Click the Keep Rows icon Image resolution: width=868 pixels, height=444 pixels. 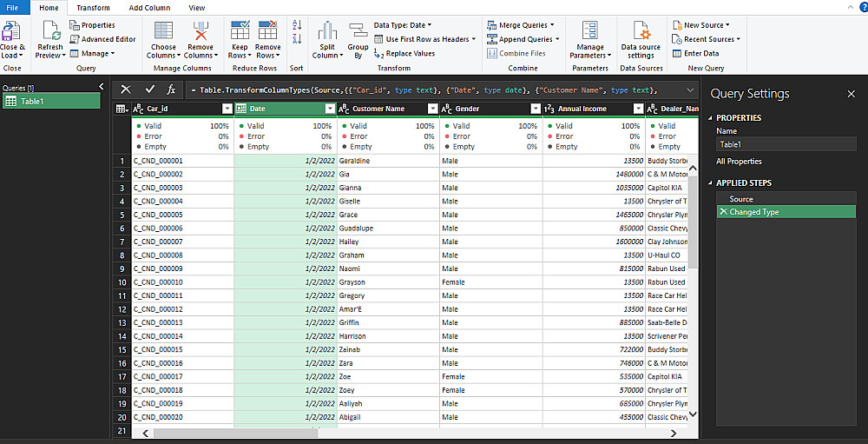pyautogui.click(x=240, y=30)
